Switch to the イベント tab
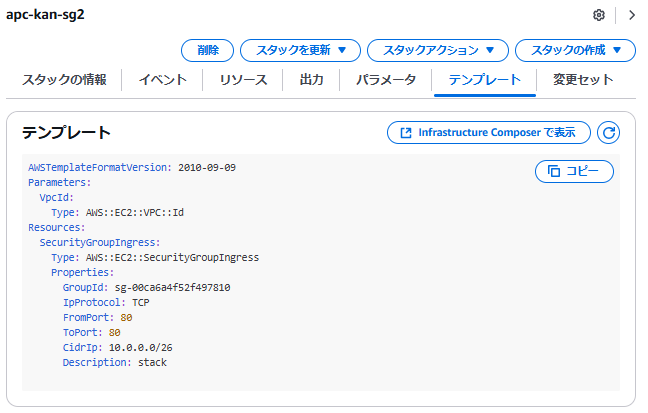 [162, 79]
